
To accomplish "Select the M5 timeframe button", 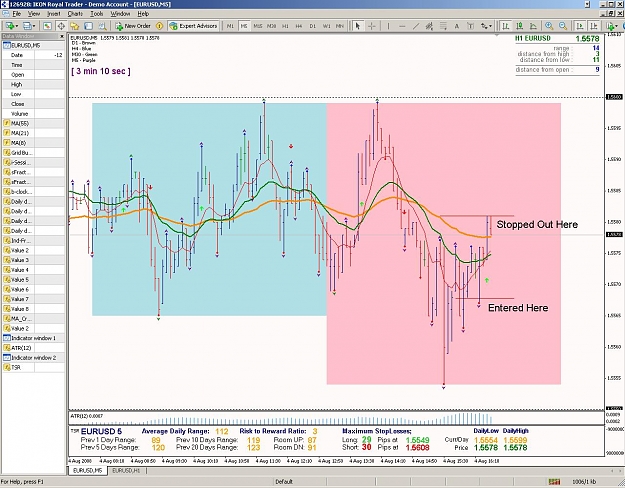I will pyautogui.click(x=244, y=26).
